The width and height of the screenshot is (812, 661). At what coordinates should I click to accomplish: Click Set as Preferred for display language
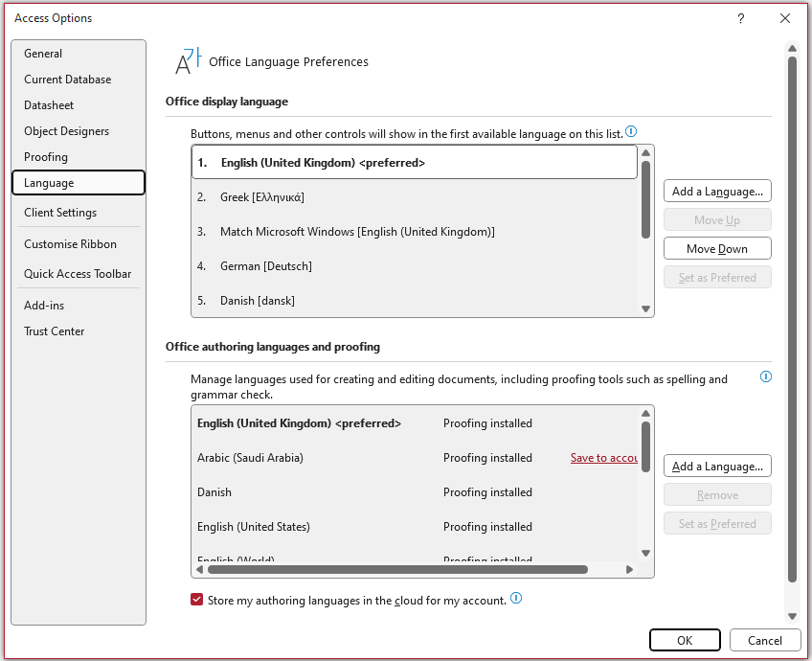pyautogui.click(x=717, y=278)
